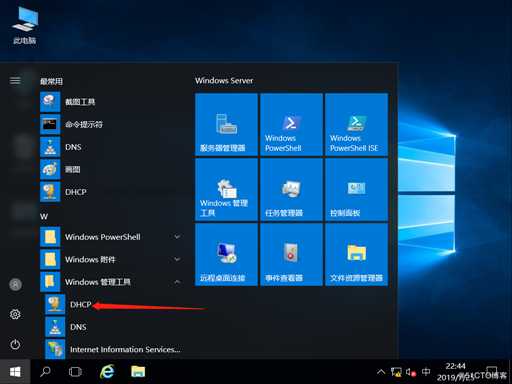Show hidden tray icons chevron
This screenshot has height=384, width=512.
pos(381,372)
